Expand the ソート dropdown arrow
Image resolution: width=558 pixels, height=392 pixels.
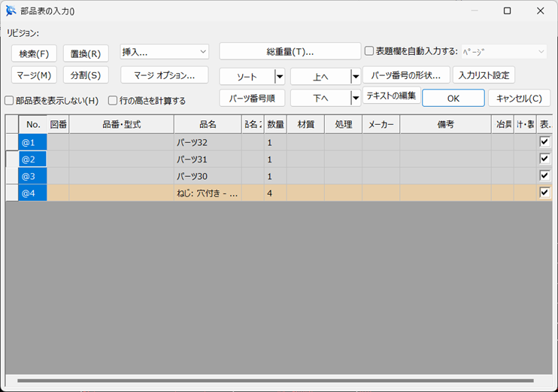pos(280,77)
